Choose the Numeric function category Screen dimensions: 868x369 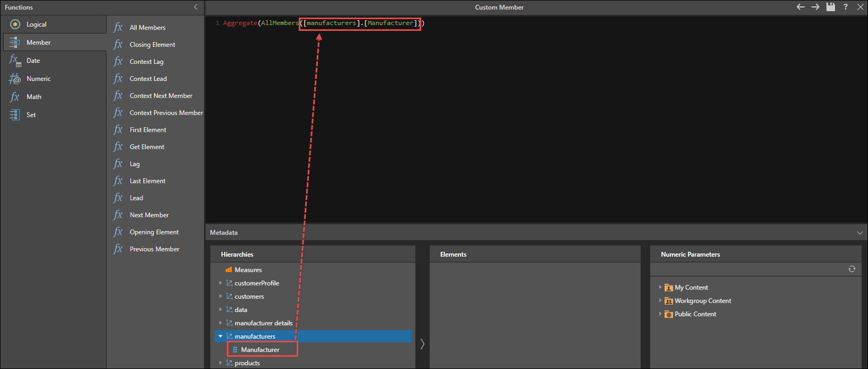coord(38,79)
